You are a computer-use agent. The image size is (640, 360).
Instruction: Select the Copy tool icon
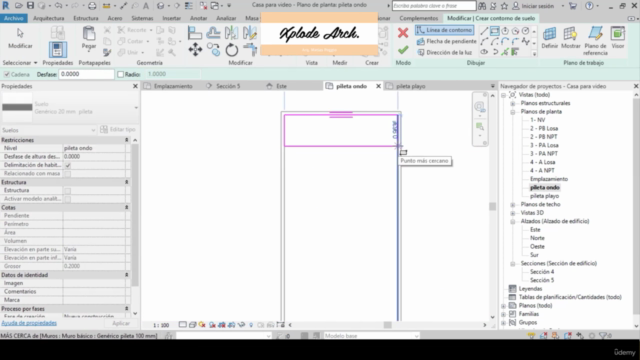(213, 50)
